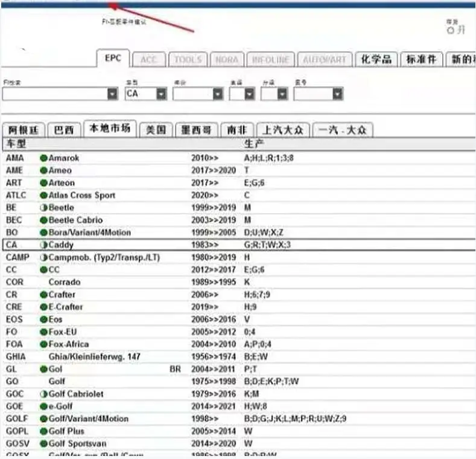Click production codes G;R;T;W;X;3
Viewport: 476px width, 459px height.
point(267,245)
